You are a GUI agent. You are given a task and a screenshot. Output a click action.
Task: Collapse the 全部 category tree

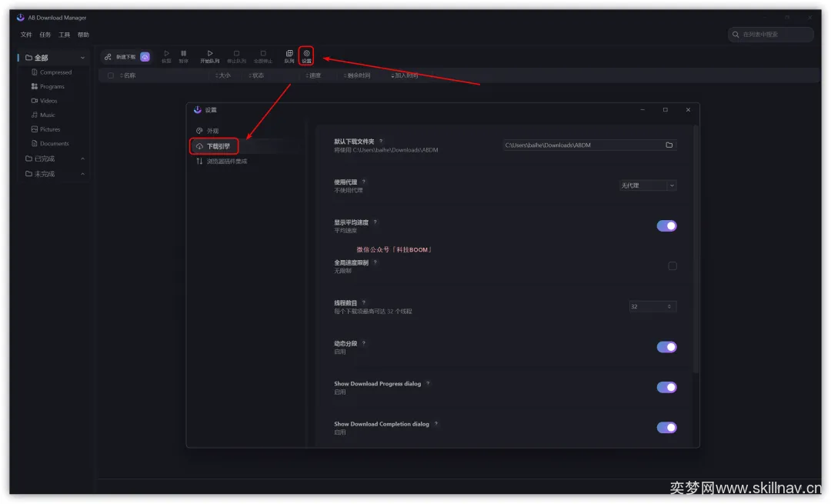82,58
